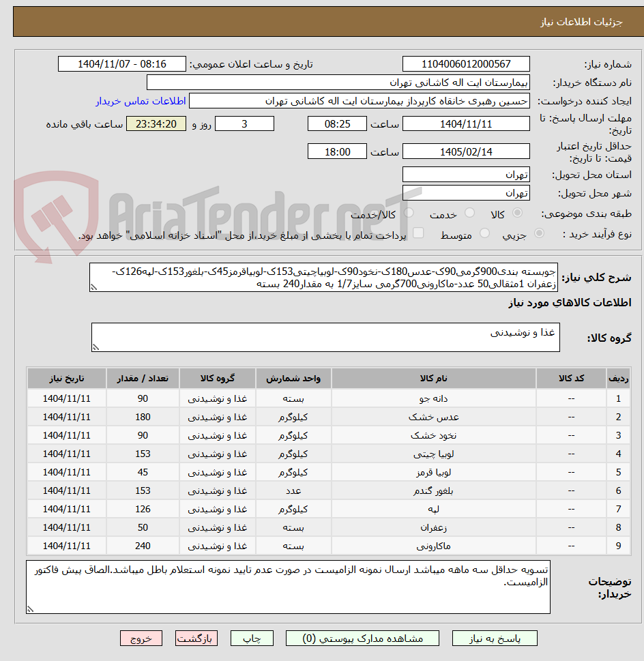This screenshot has height=661, width=644.
Task: Click quantity 50 in زعفران row
Action: coord(143,527)
